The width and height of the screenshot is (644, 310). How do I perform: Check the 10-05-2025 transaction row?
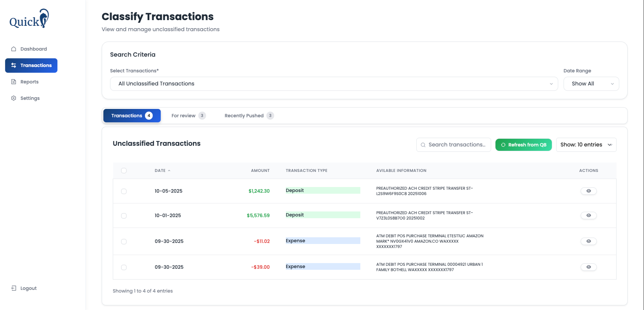[124, 191]
